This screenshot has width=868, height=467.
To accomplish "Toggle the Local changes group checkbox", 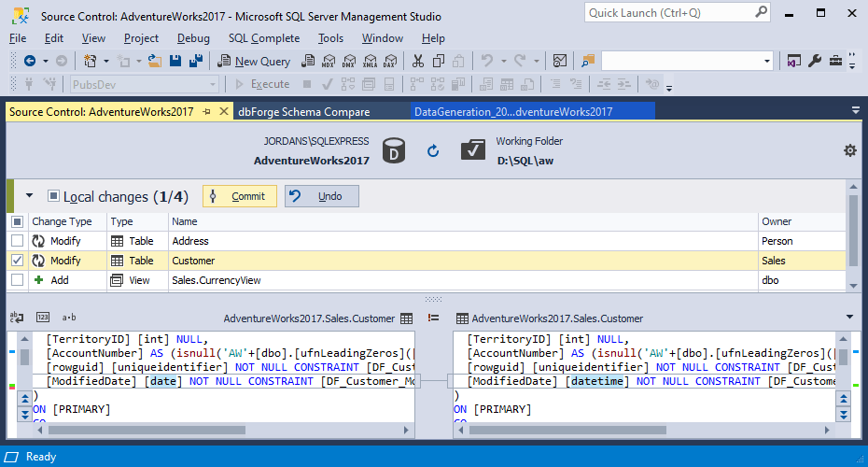I will (x=53, y=195).
